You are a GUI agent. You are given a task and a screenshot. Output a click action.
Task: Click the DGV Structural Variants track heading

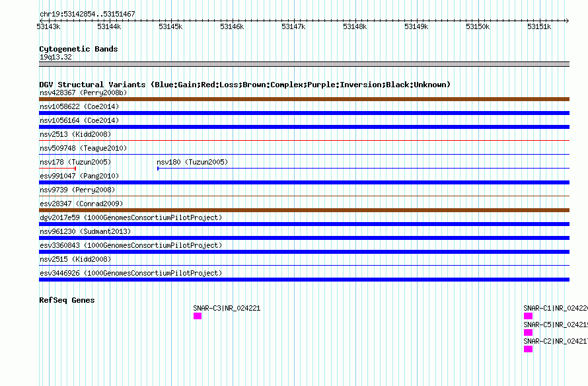245,85
